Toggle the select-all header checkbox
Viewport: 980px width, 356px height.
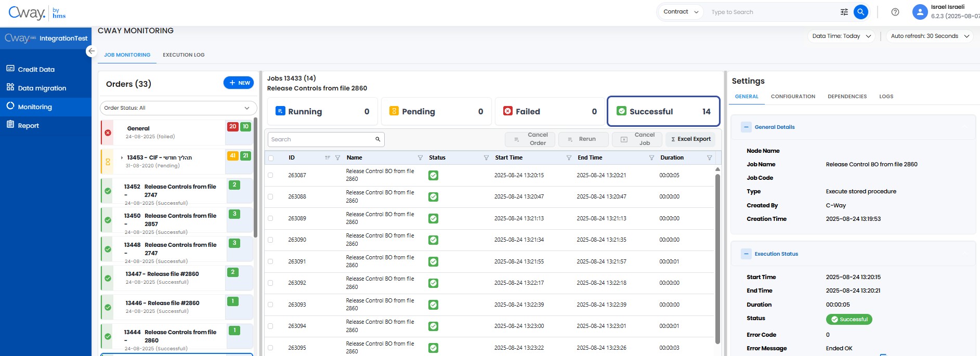point(270,158)
